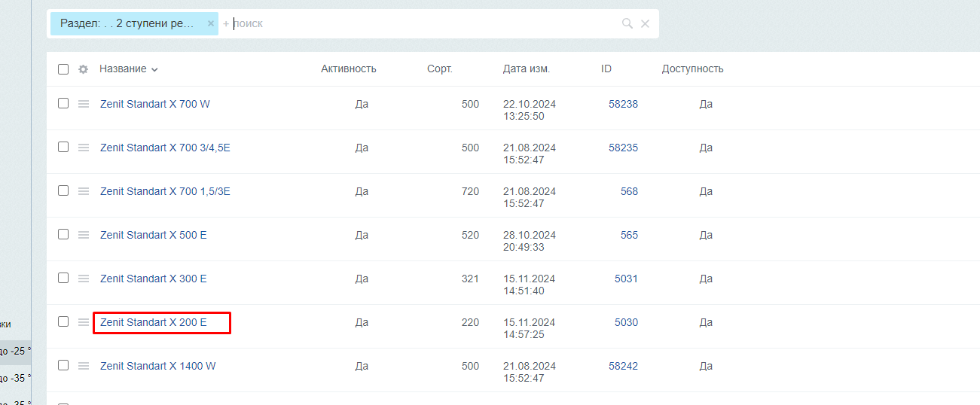Open row menu for Zenit Standart X 300 E
Screen dimensions: 980x405
click(x=84, y=279)
